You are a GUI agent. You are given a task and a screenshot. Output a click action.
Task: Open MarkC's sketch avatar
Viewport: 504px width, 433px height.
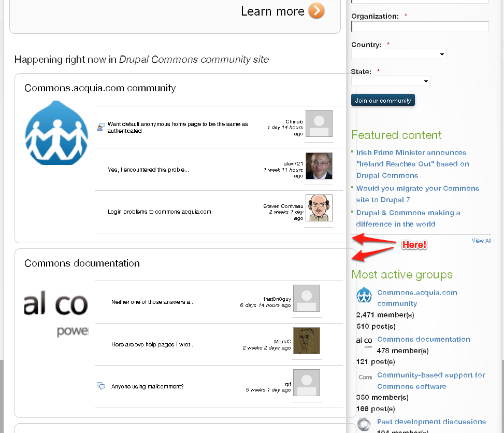click(307, 341)
